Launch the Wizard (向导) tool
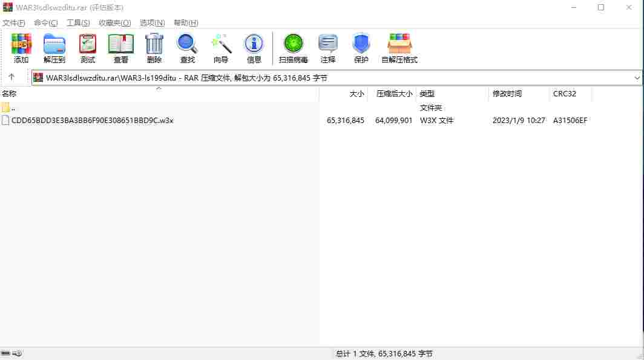Screen dimensions: 644x360 coord(220,48)
